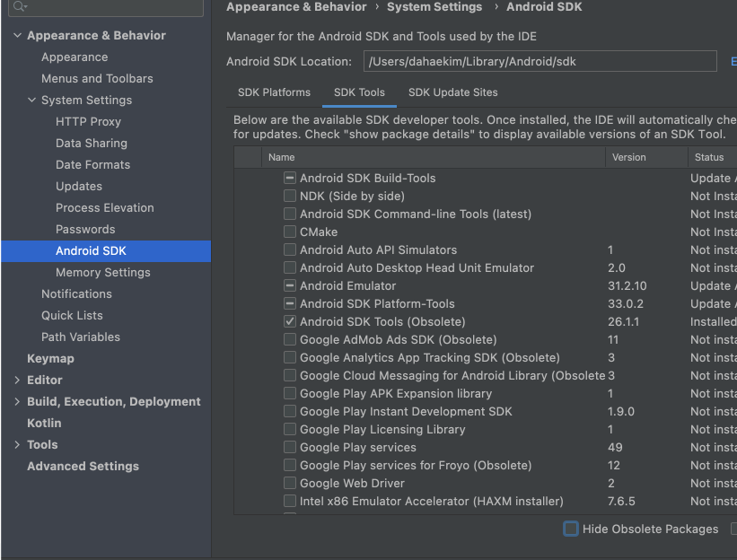This screenshot has height=560, width=737.
Task: Check Intel x86 Emulator Accelerator (HAXM installer)
Action: tap(290, 501)
